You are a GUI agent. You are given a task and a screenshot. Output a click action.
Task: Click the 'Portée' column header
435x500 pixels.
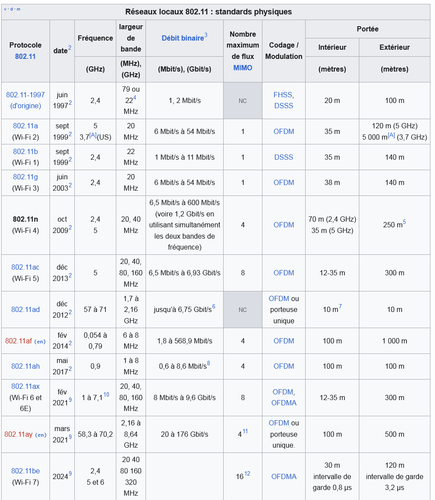[x=368, y=29]
